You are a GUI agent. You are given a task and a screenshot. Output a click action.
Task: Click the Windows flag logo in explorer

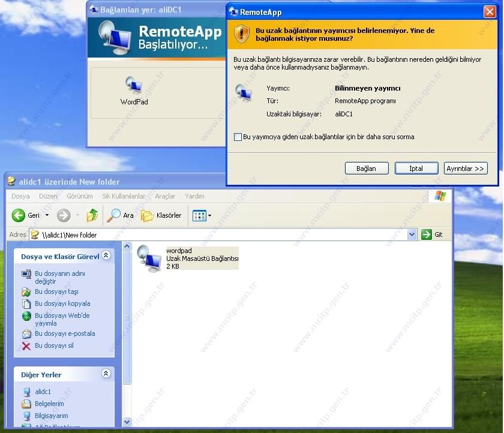tap(440, 196)
